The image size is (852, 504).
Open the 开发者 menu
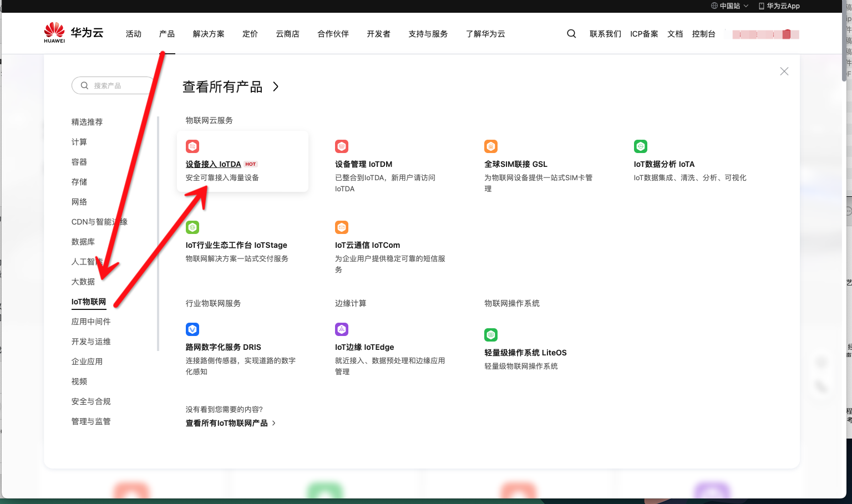[379, 34]
